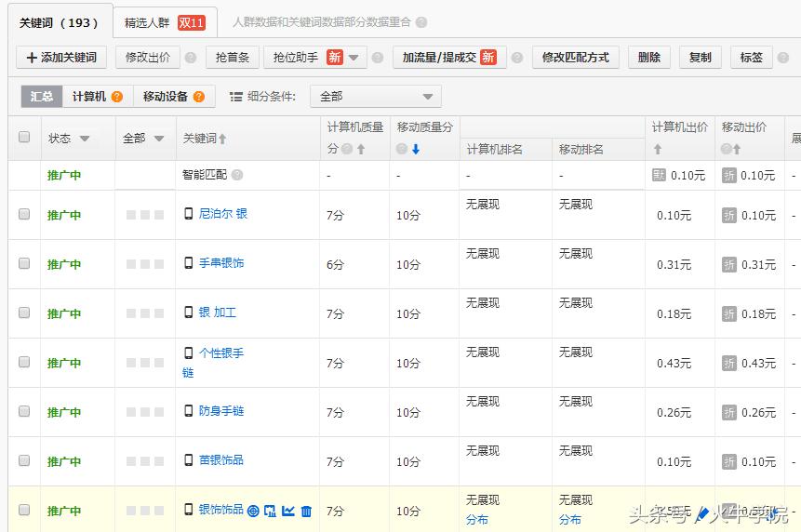801x532 pixels.
Task: Open help icon beside 加流量/提成交 button
Action: [x=517, y=58]
